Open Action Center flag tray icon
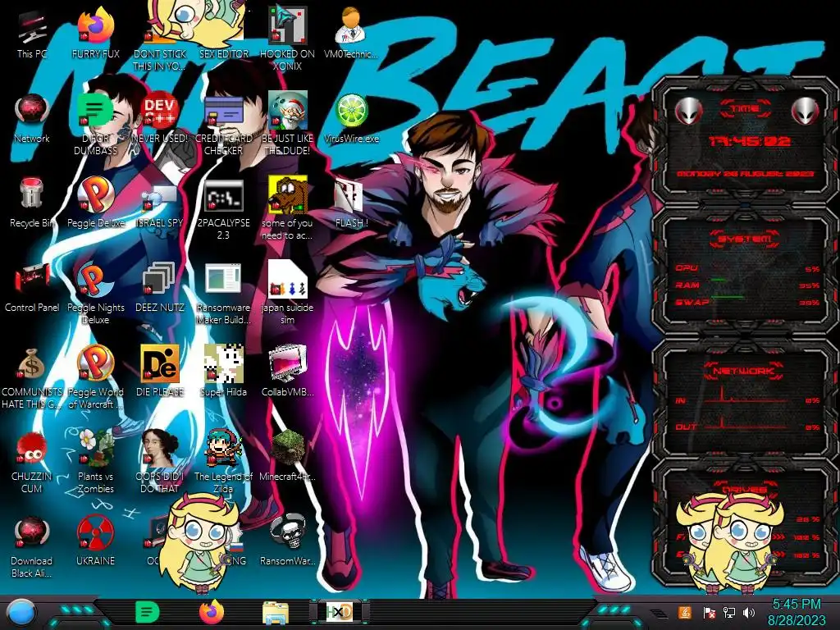Screen dimensions: 840x630 (x=709, y=613)
